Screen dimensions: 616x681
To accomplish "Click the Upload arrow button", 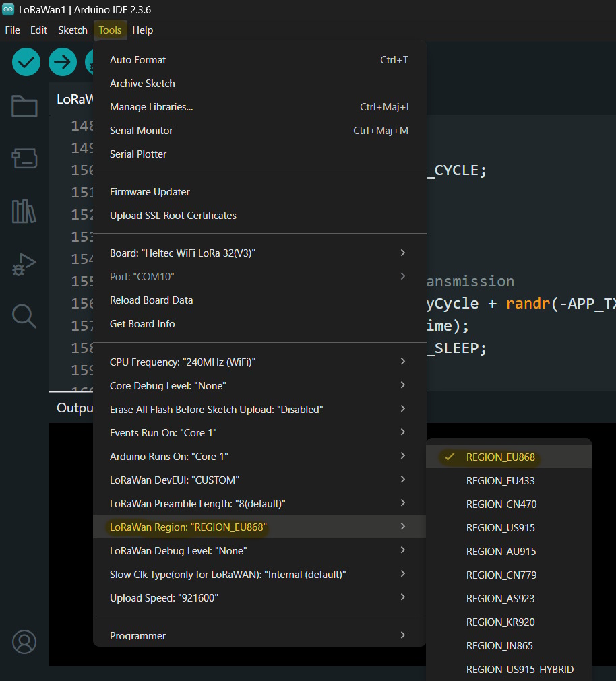I will coord(63,62).
